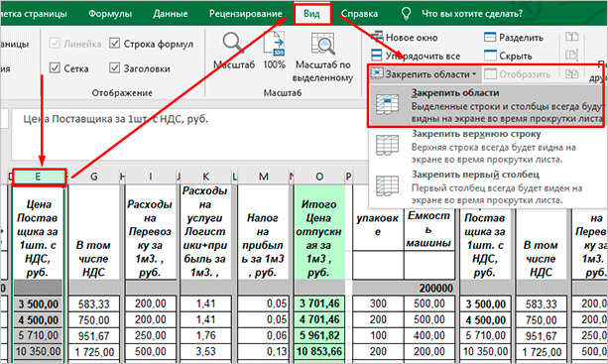
Task: Switch to the Рецензирование tab
Action: point(246,14)
